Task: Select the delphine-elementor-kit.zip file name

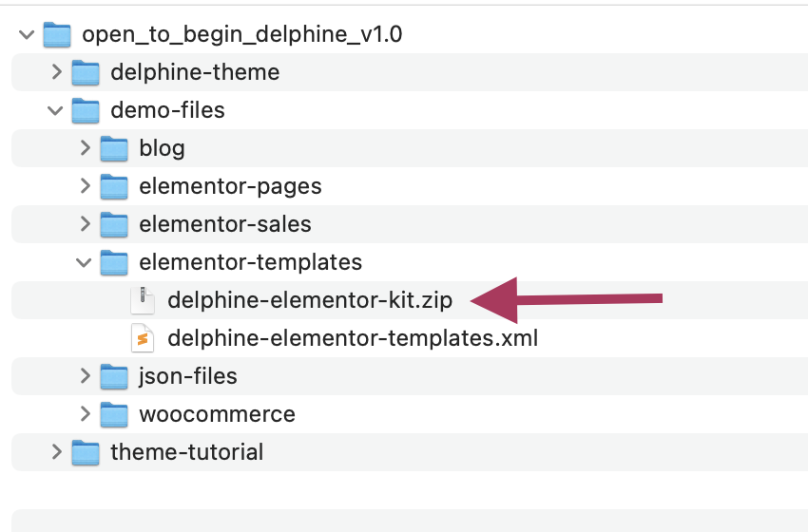Action: [x=310, y=300]
